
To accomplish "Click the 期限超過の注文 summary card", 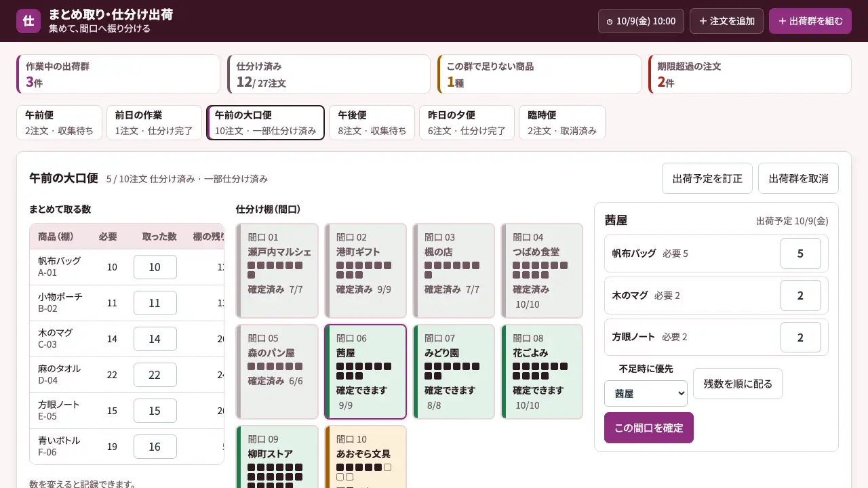I will (750, 75).
